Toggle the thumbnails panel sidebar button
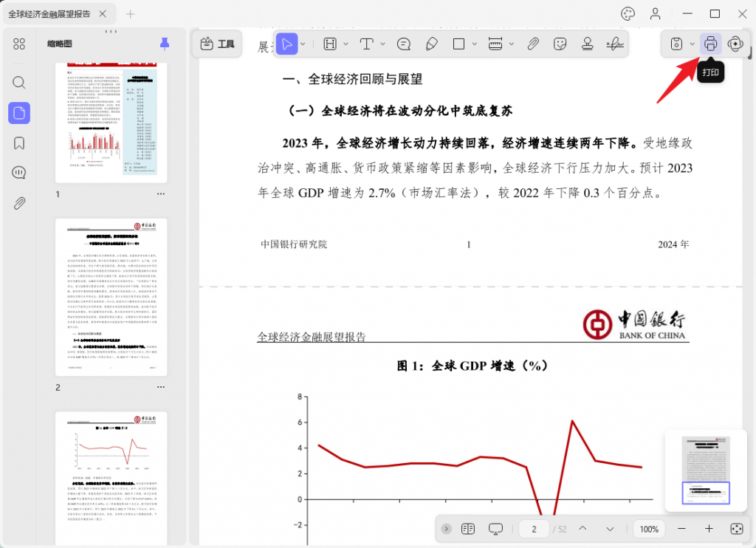 pyautogui.click(x=19, y=113)
